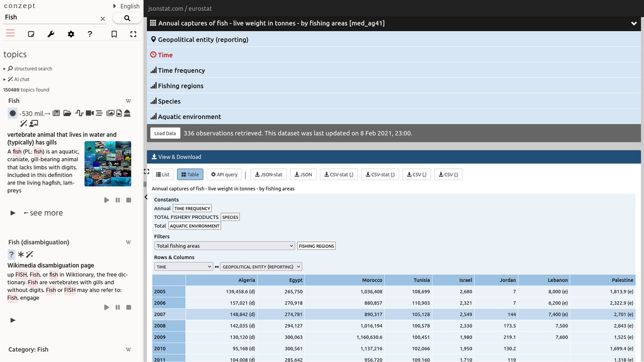Viewport: 644px width, 362px height.
Task: Click magic wand icon for Fish (disambiguation)
Action: (30, 255)
